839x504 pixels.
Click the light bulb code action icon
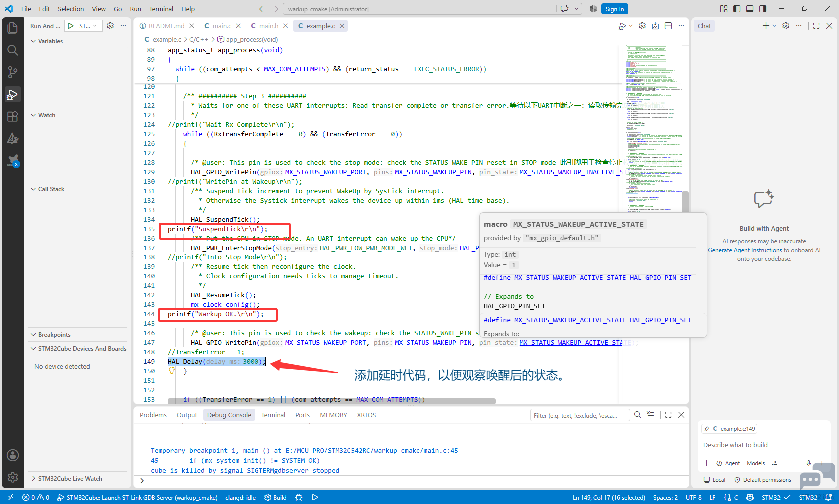(172, 371)
